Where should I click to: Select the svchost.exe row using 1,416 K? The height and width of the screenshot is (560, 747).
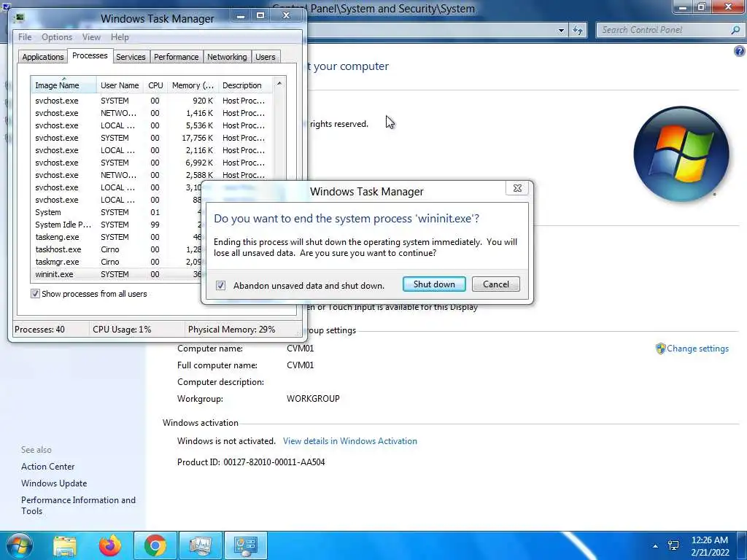[x=152, y=113]
